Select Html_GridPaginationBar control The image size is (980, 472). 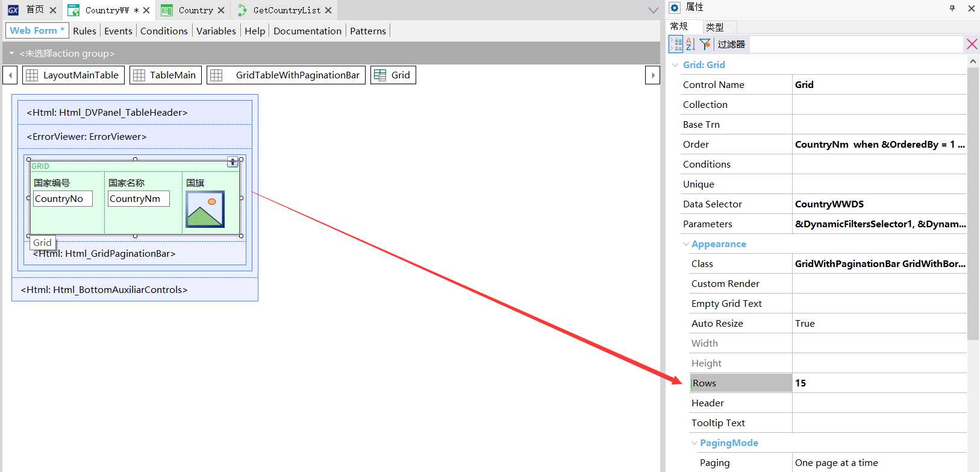(135, 253)
